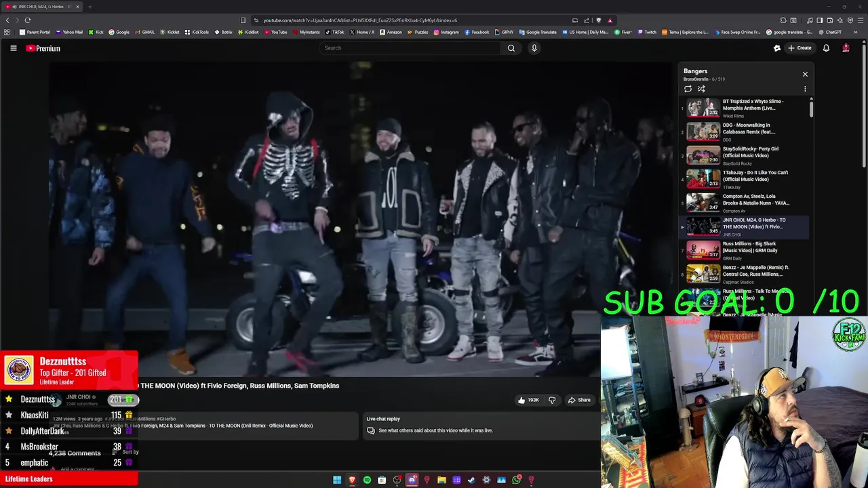Image resolution: width=868 pixels, height=488 pixels.
Task: Open the GMAIL bookmark
Action: coord(144,32)
